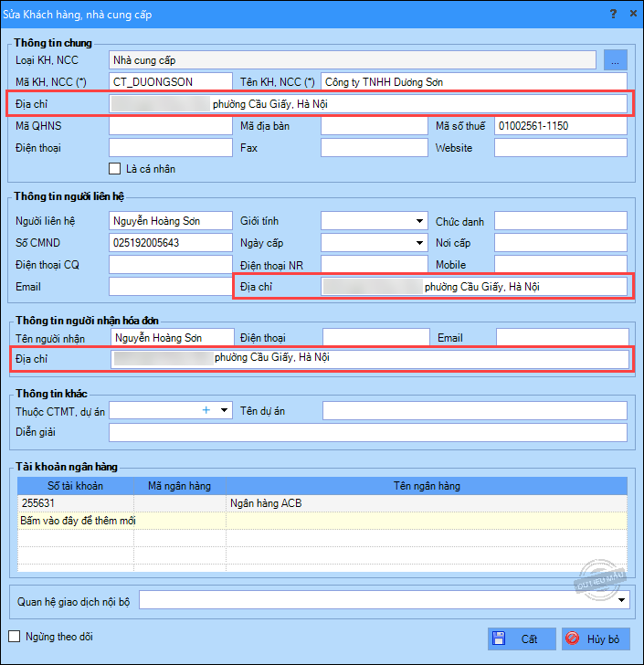Screen dimensions: 644x665
Task: Click the ellipsis button beside Loại KH, NCC
Action: [615, 60]
